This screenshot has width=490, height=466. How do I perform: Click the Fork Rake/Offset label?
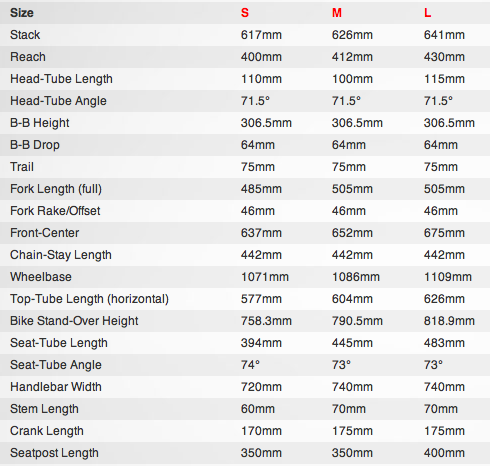tap(55, 211)
